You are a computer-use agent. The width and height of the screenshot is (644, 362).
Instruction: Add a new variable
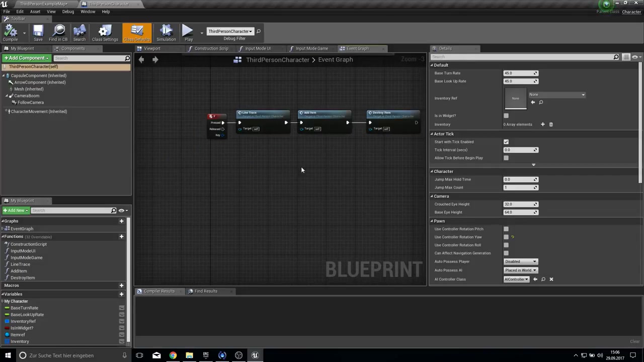(121, 294)
